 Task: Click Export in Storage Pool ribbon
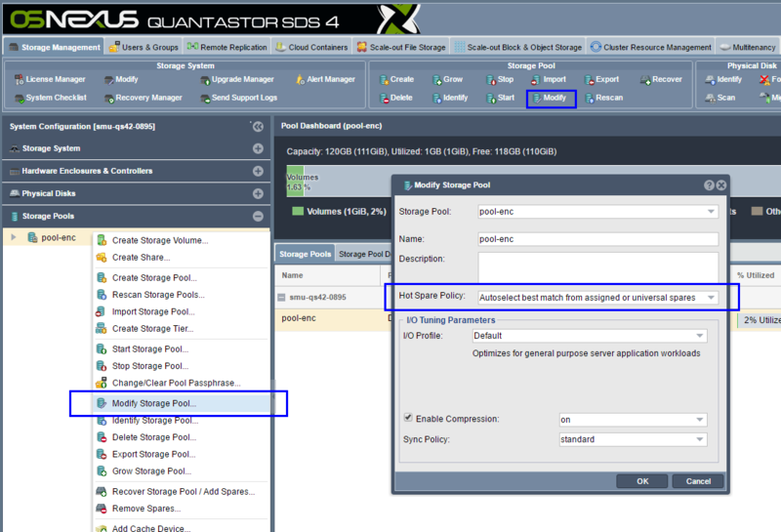tap(601, 79)
